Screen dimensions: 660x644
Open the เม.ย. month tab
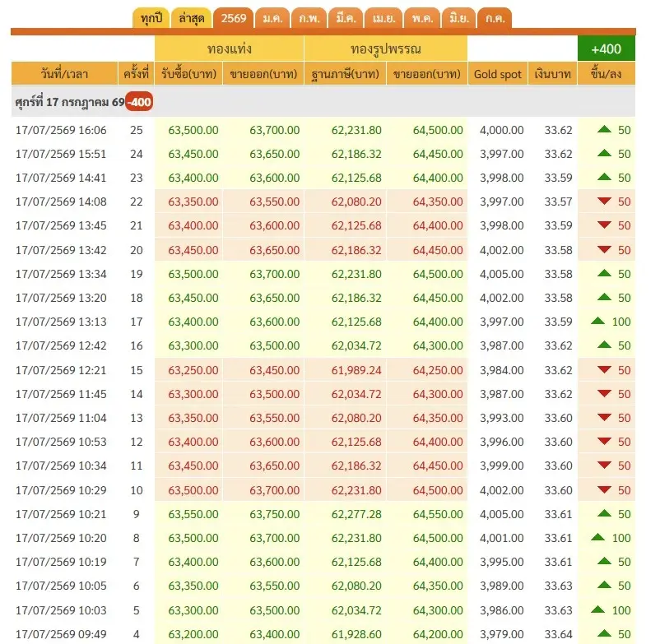[383, 19]
